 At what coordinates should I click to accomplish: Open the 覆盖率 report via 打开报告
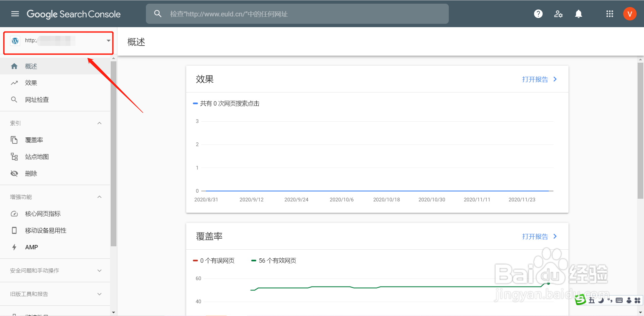point(535,236)
